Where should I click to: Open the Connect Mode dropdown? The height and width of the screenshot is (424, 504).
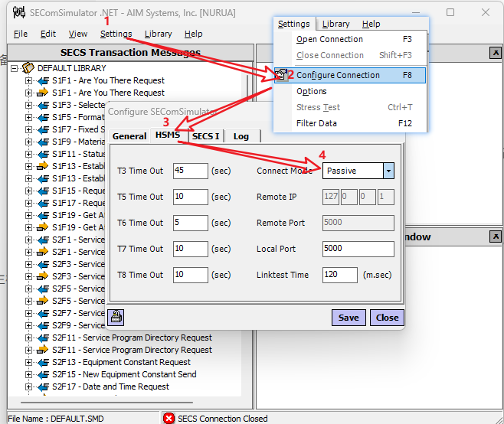pos(388,171)
